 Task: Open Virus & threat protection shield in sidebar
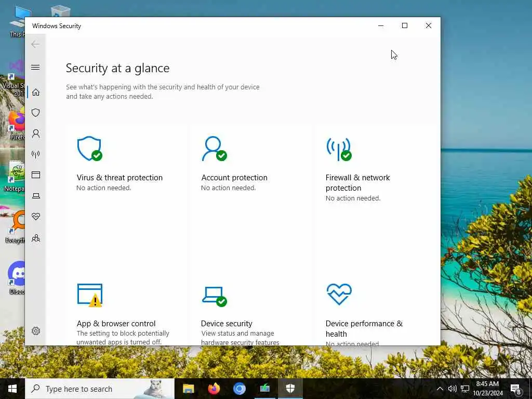pos(36,113)
